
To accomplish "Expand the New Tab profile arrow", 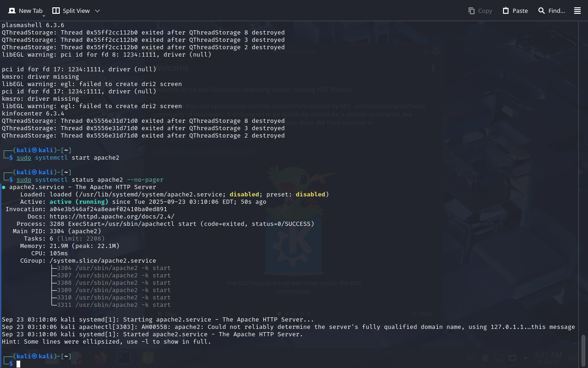I will [x=44, y=16].
